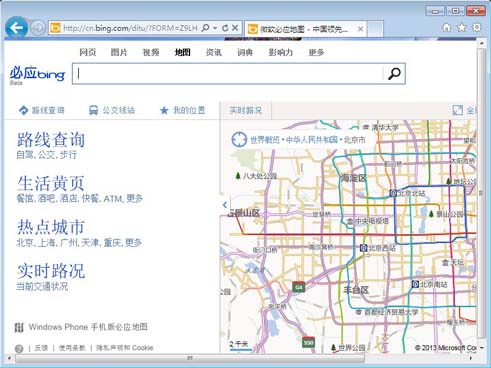This screenshot has width=491, height=368.
Task: Click the browser Forward arrow button
Action: tap(38, 28)
